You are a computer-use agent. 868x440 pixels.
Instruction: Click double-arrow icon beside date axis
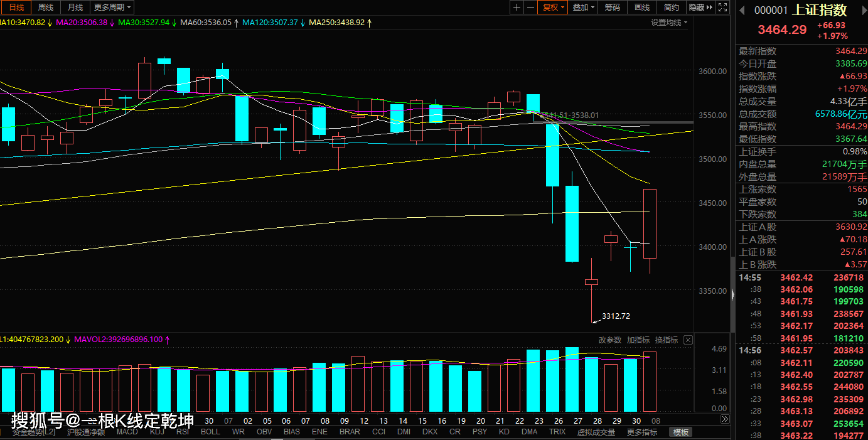point(725,419)
